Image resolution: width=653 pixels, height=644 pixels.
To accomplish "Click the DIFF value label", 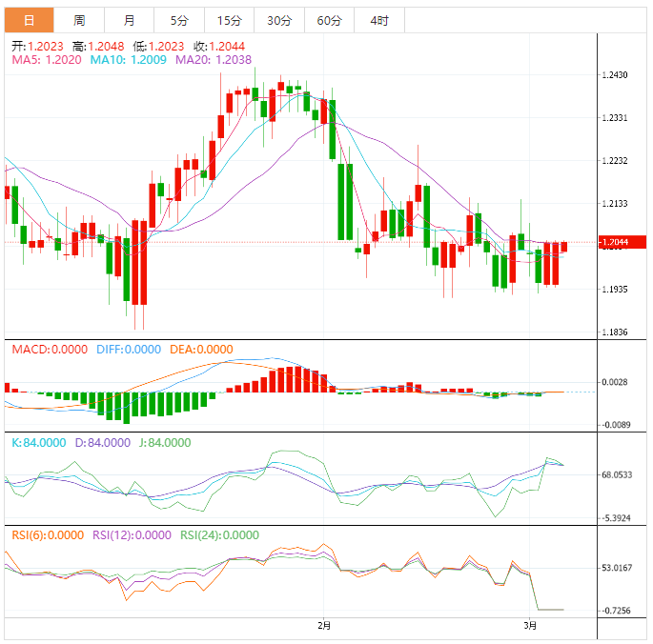I will (x=129, y=350).
